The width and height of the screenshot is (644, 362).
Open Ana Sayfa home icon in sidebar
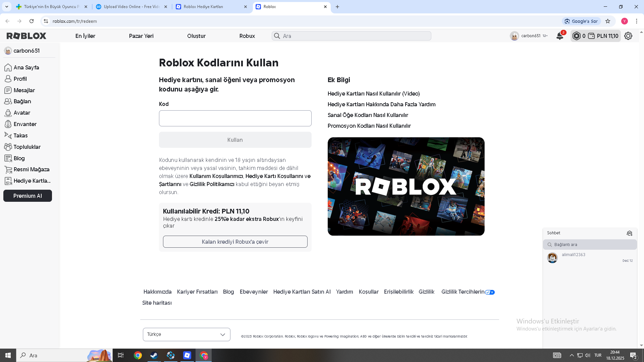(x=8, y=67)
